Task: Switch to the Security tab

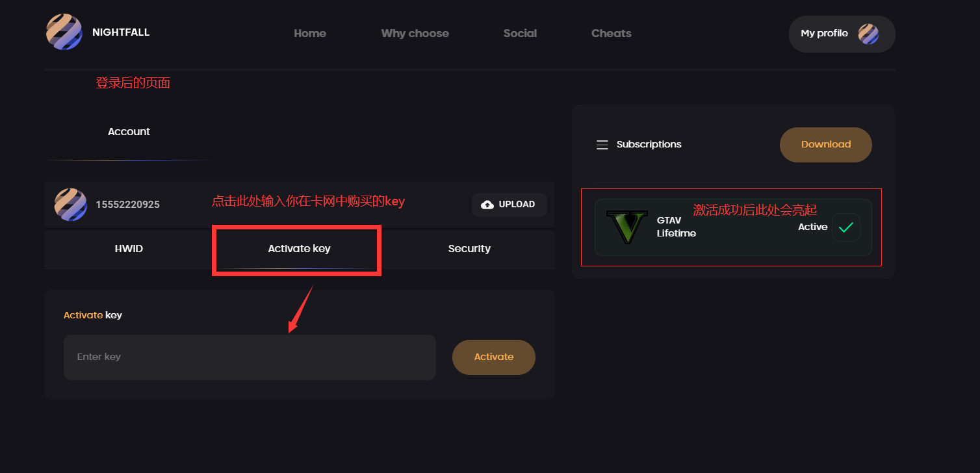Action: (469, 249)
